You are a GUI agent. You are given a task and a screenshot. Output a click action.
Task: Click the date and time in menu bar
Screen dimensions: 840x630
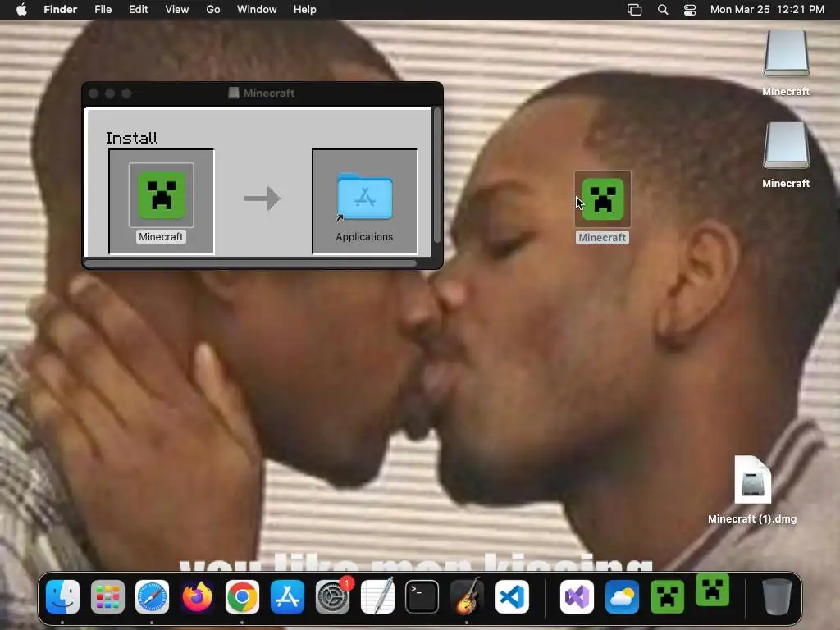pos(767,10)
